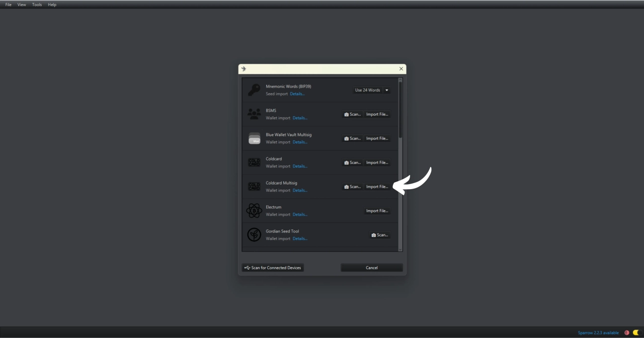This screenshot has width=644, height=338.
Task: Open Details link for Mnemonic Words
Action: tap(297, 94)
